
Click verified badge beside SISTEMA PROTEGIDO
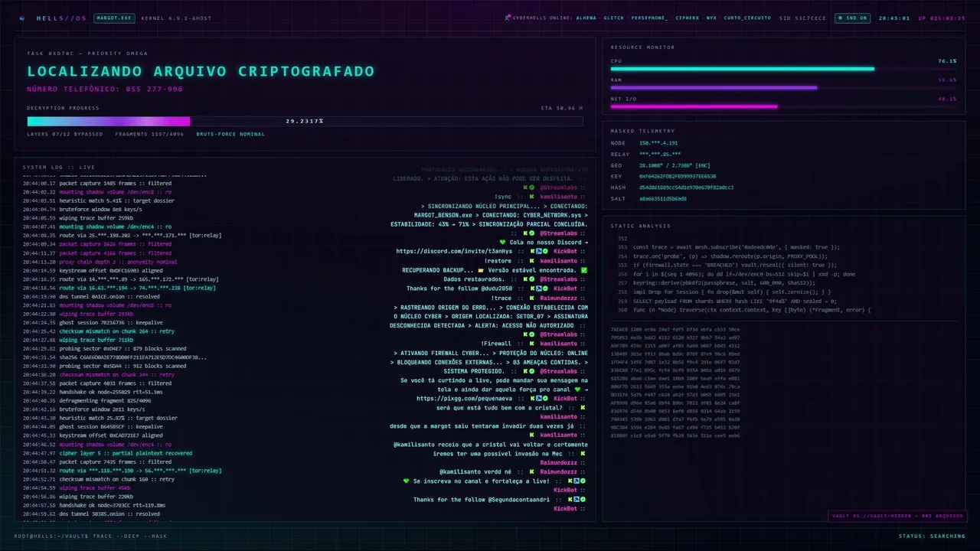click(531, 371)
